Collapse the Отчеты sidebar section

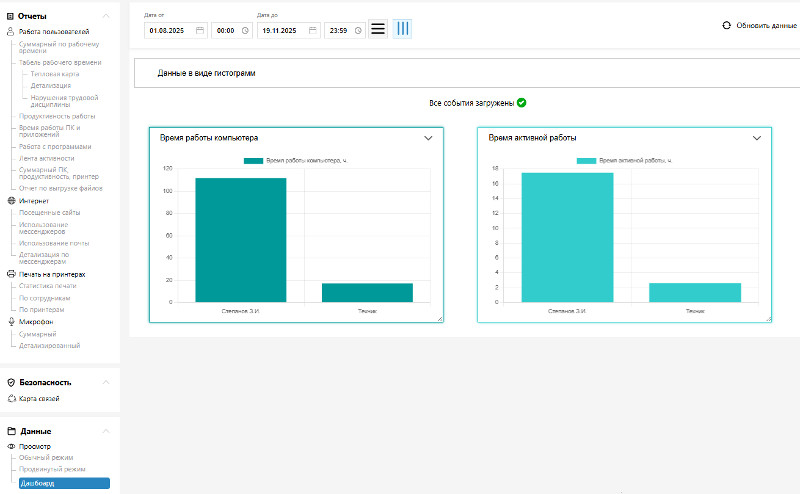pos(108,16)
